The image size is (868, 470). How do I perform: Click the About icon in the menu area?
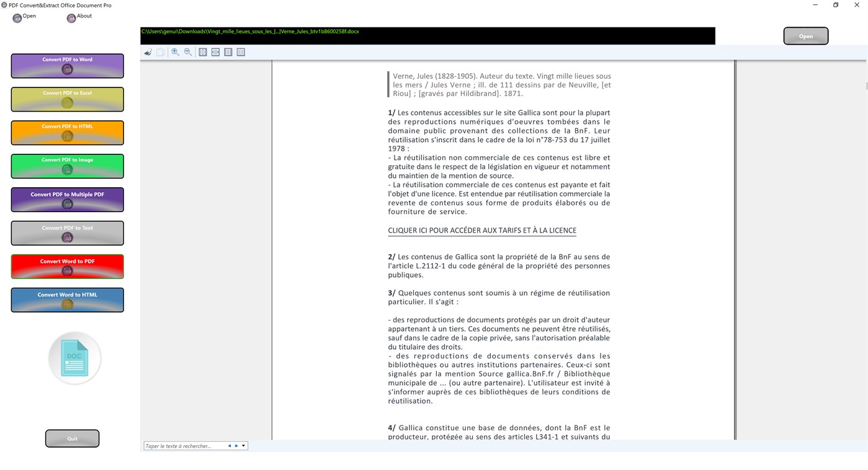coord(70,18)
